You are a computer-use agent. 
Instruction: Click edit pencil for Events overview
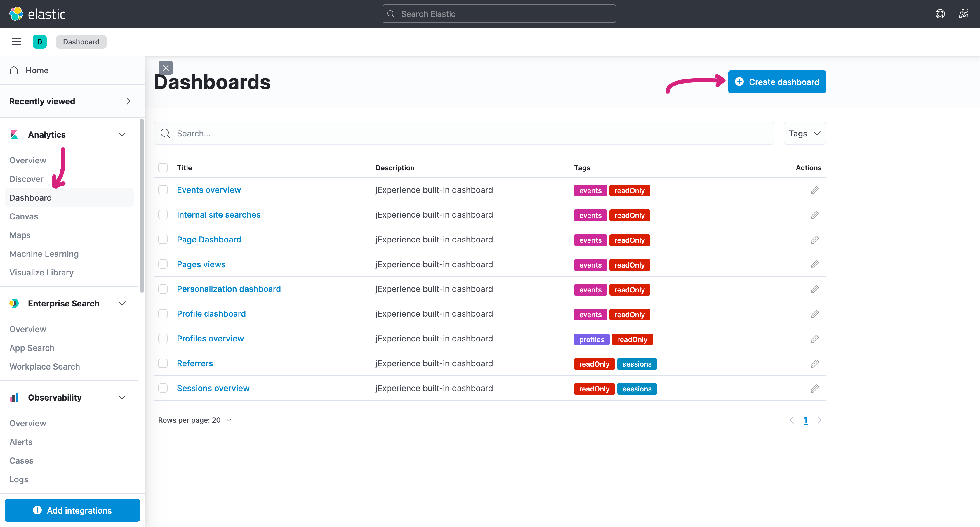coord(814,190)
